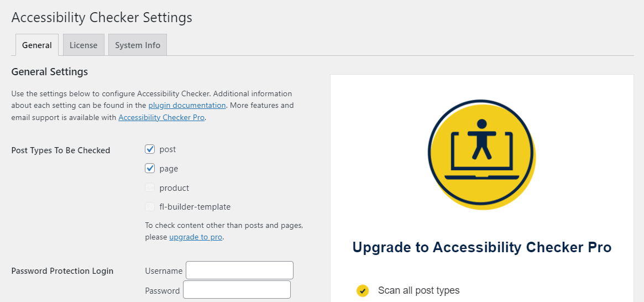Open the License tab

pos(83,45)
